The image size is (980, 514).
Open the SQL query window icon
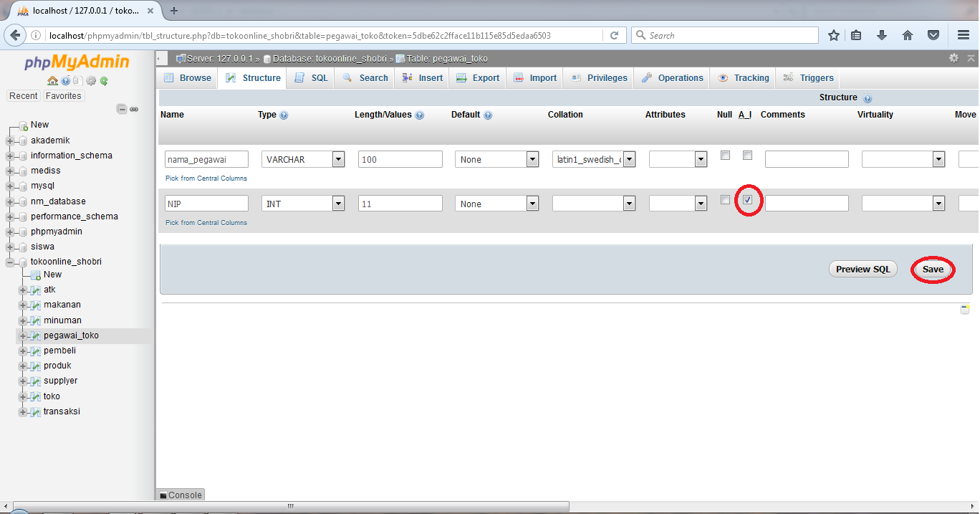78,80
